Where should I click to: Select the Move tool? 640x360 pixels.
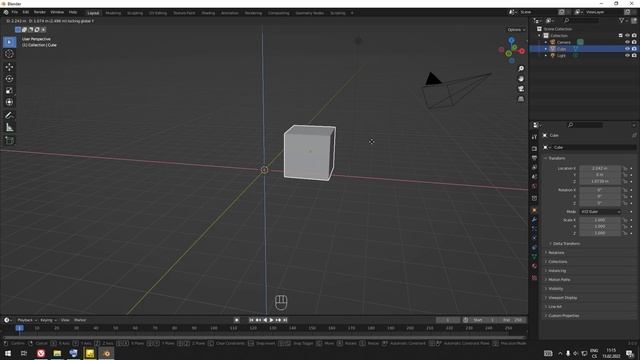[9, 67]
